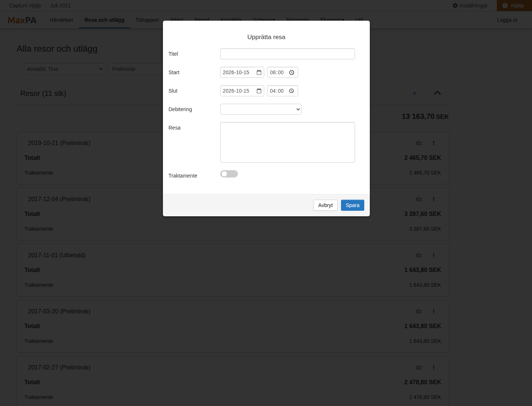The width and height of the screenshot is (532, 406).
Task: Click Capture Hjälp in the top bar
Action: (25, 6)
